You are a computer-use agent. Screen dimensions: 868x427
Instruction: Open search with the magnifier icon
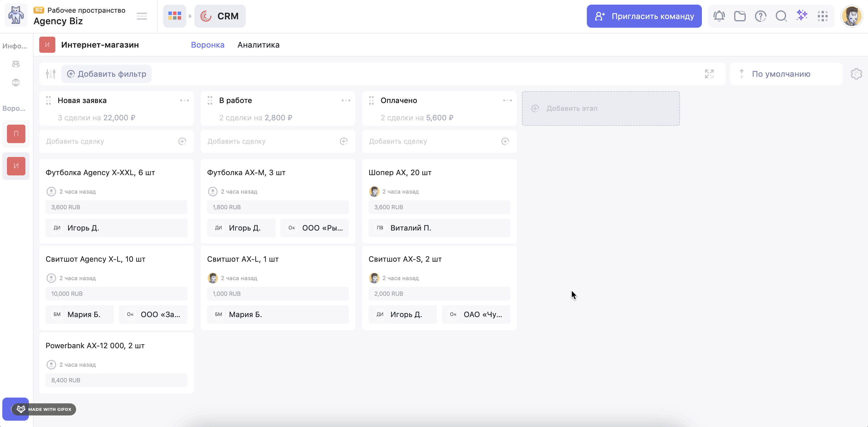pyautogui.click(x=781, y=16)
